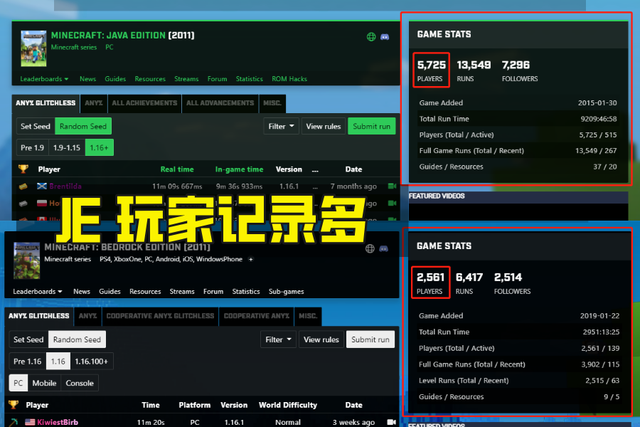
Task: Play the video icon for KiwiestBirb's run
Action: pos(391,422)
